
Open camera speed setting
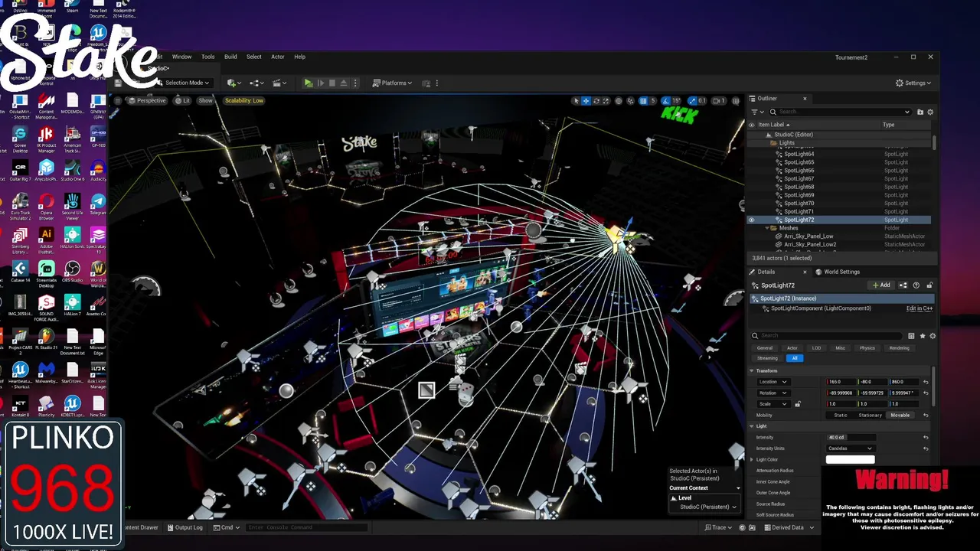click(718, 101)
